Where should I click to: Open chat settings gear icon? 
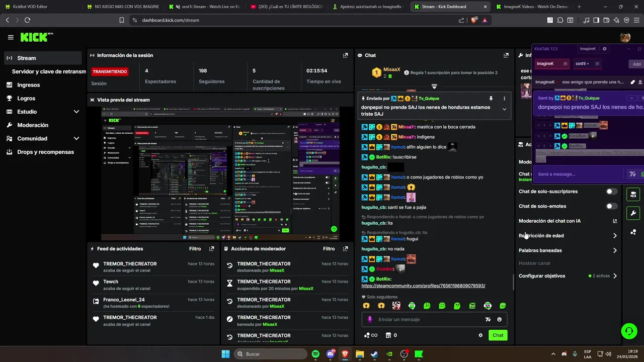pyautogui.click(x=480, y=335)
